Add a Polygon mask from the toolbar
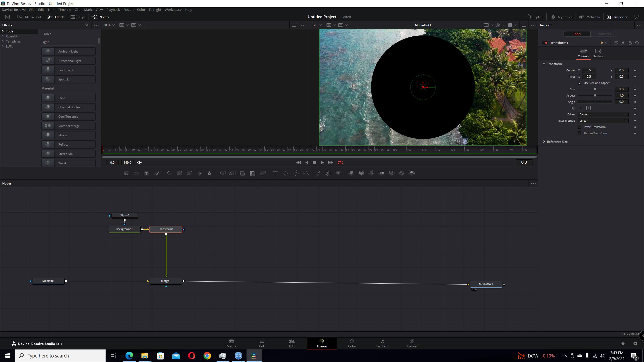644x362 pixels. (296, 173)
